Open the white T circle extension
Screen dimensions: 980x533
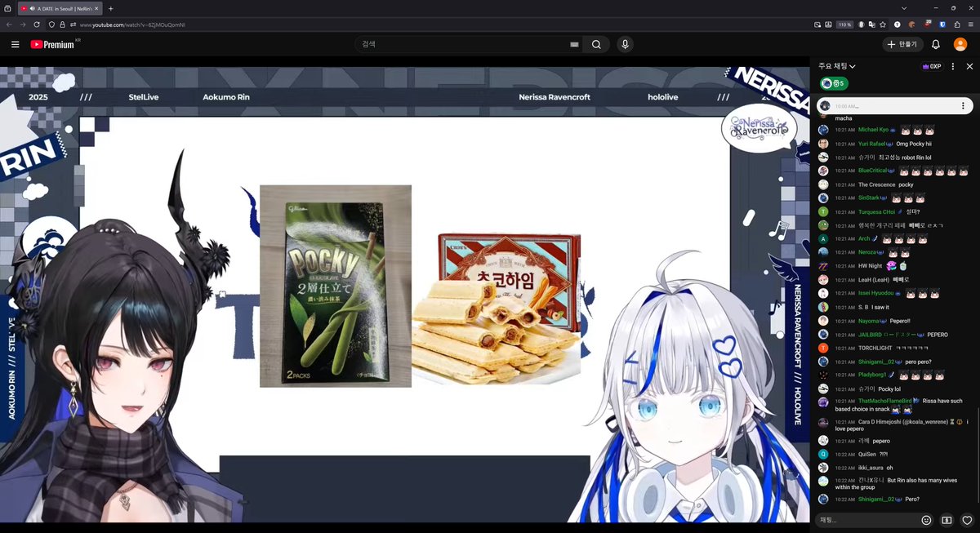click(x=898, y=24)
